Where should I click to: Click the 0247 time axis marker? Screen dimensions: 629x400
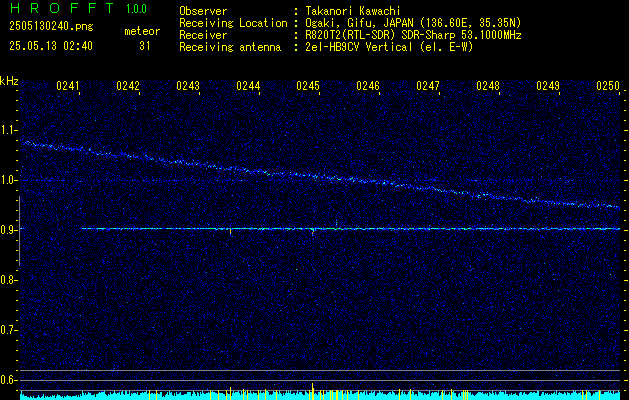click(x=428, y=86)
